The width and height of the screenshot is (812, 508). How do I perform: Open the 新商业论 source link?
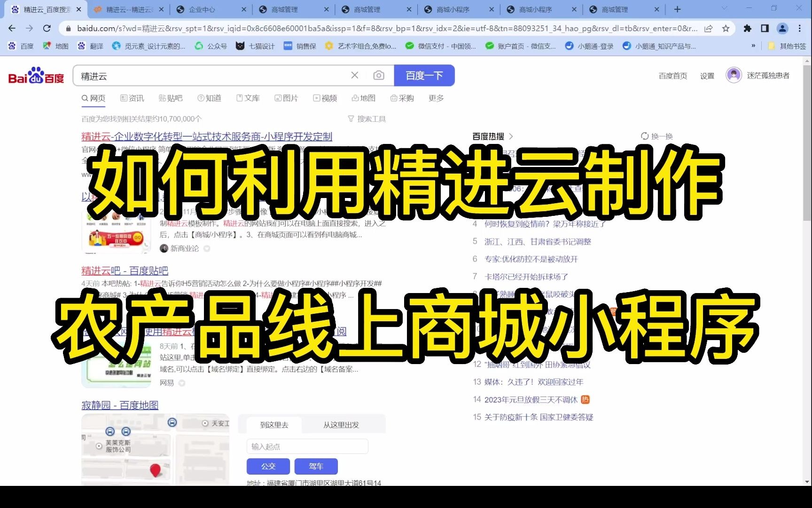click(x=184, y=248)
